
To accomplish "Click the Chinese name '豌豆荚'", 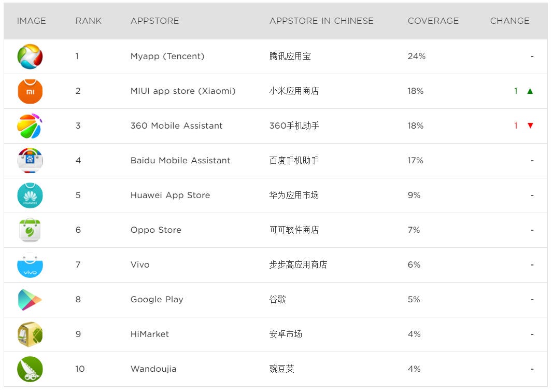I will pyautogui.click(x=281, y=369).
